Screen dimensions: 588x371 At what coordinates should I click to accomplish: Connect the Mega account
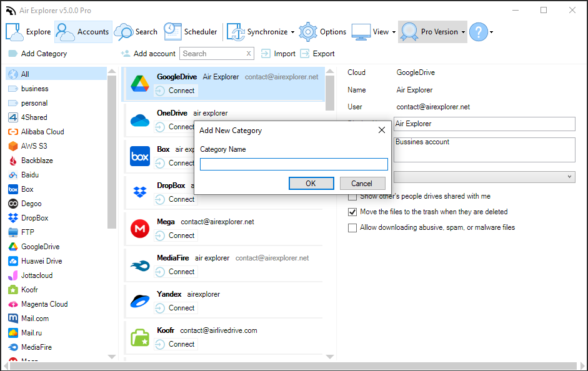[176, 235]
